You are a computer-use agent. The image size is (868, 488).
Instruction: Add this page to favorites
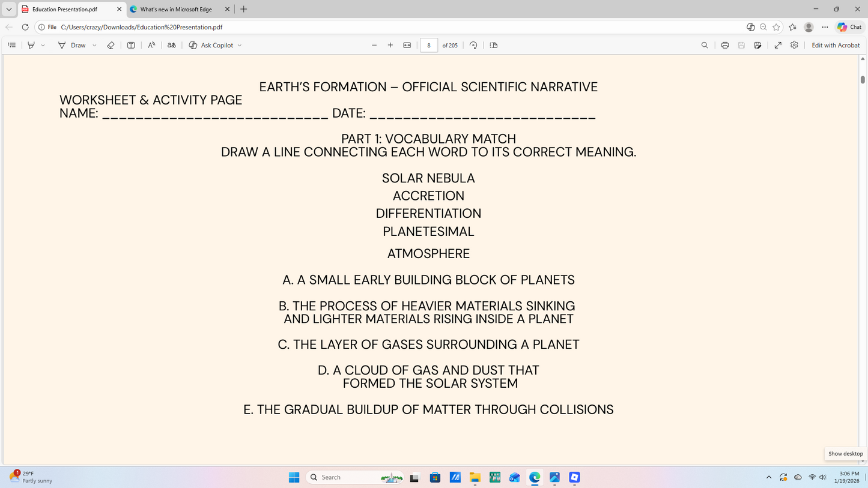[776, 27]
